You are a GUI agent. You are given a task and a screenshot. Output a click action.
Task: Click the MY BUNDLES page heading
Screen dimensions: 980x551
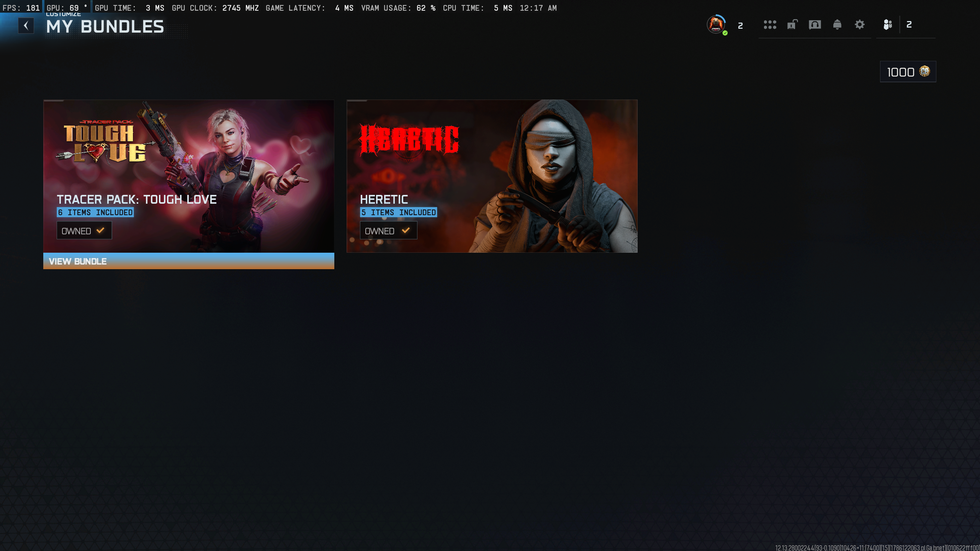105,27
